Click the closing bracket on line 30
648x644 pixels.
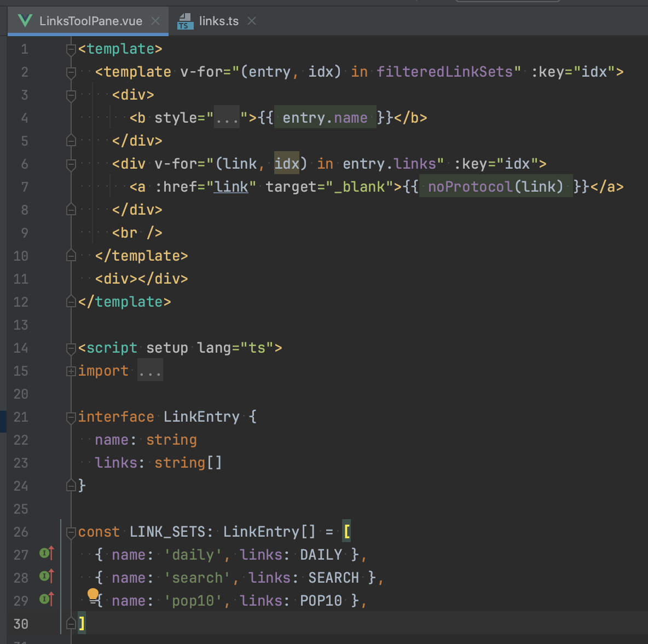[82, 623]
